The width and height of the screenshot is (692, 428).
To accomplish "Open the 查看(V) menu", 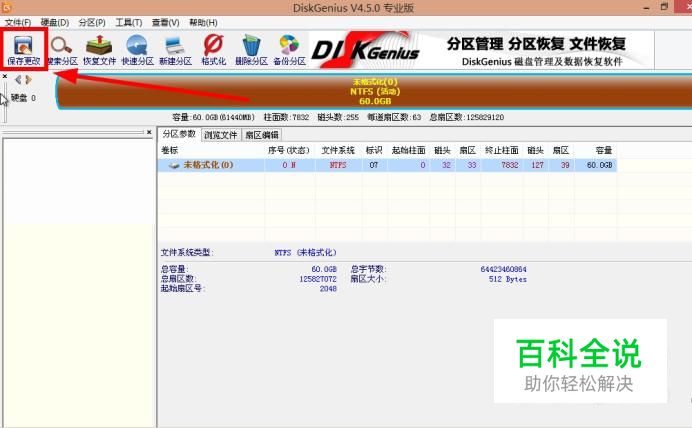I will coord(165,23).
